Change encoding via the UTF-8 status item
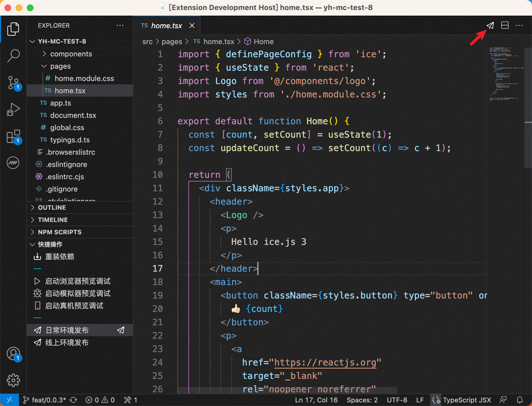Screen dimensions: 532x406 tap(397, 400)
